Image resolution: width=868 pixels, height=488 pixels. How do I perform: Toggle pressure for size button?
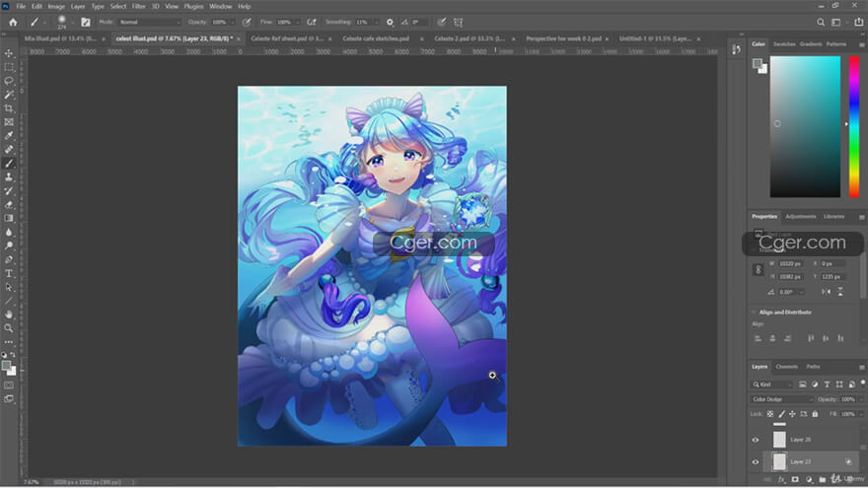pos(441,22)
